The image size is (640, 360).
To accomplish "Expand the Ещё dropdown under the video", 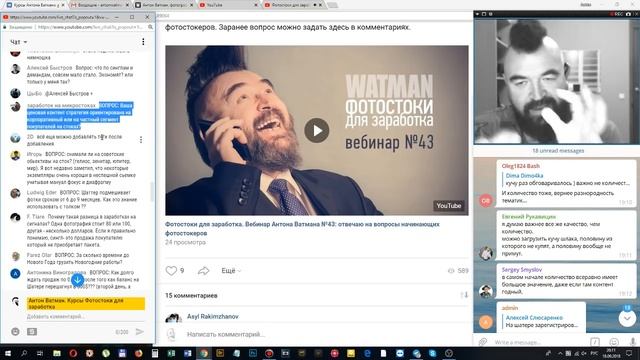I will [x=231, y=271].
